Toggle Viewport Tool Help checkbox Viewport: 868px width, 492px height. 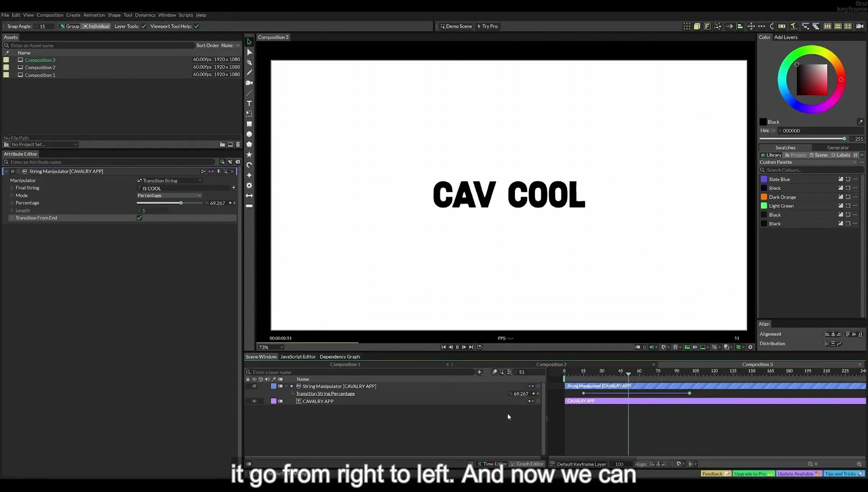click(x=197, y=26)
